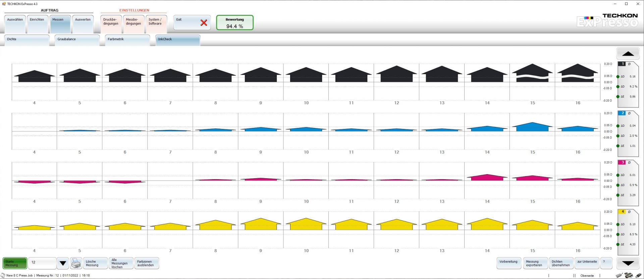Click the job document icon in status bar
This screenshot has width=644, height=279.
click(x=3, y=275)
